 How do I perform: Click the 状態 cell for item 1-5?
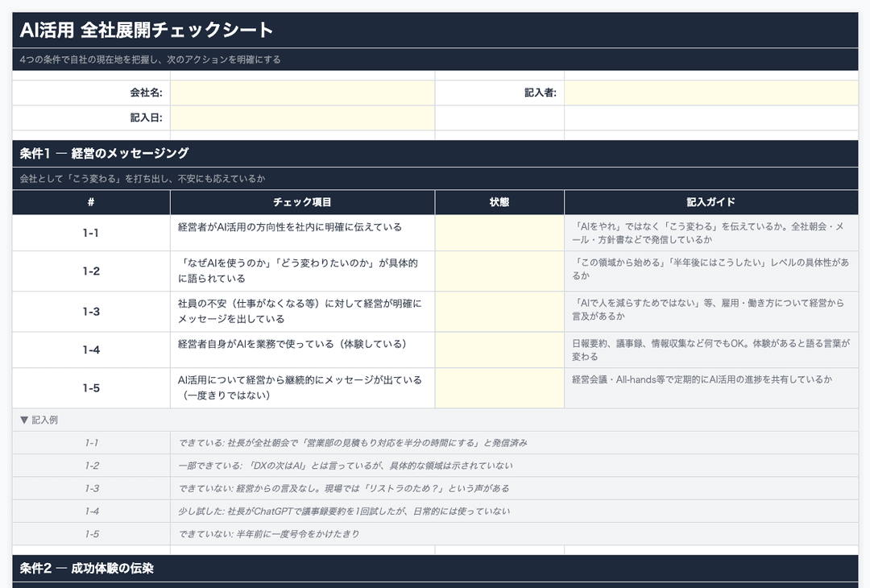click(x=499, y=387)
